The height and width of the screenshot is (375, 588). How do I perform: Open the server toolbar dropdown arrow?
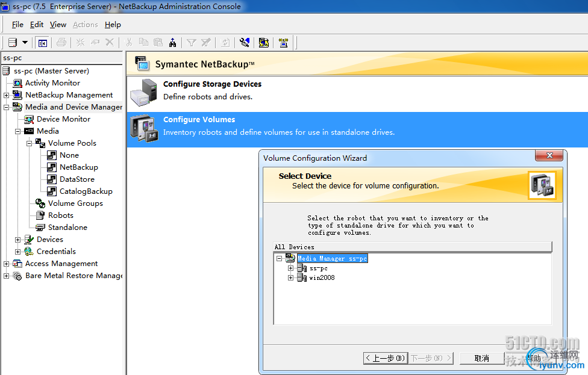pyautogui.click(x=25, y=42)
